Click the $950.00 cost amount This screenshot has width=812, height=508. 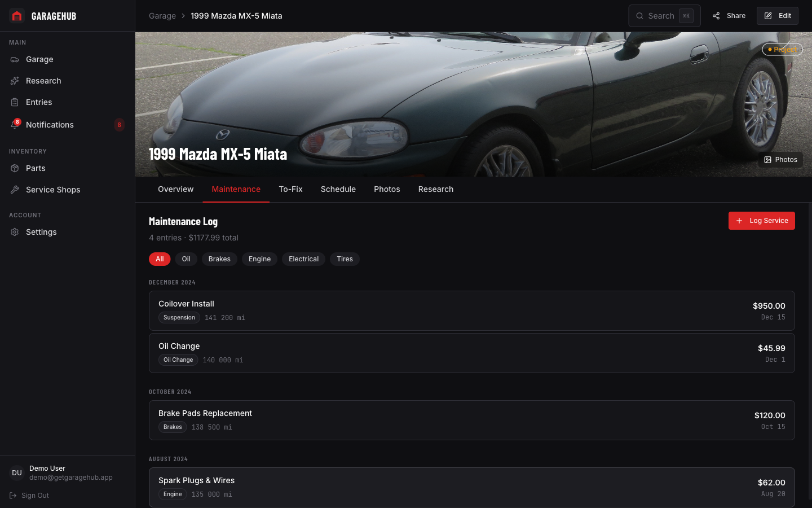769,306
